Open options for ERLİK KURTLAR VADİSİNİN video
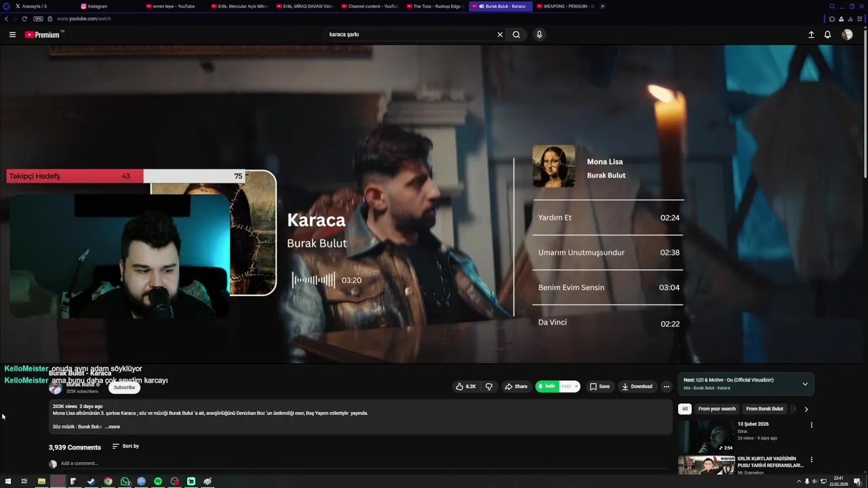868x488 pixels. (x=811, y=460)
